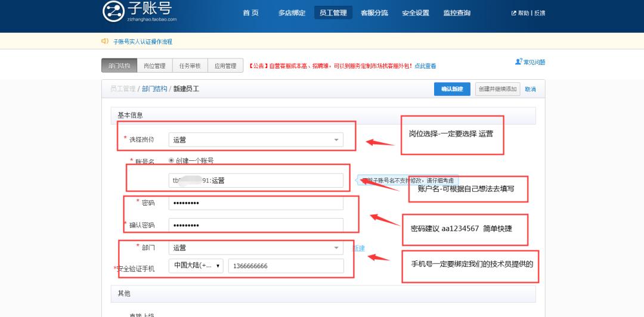
Task: Open the 选择岗位 dropdown showing 运营
Action: click(256, 139)
